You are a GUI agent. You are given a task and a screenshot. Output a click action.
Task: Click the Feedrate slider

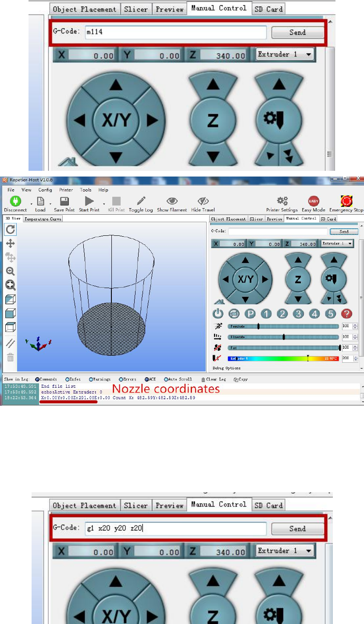[x=283, y=326]
